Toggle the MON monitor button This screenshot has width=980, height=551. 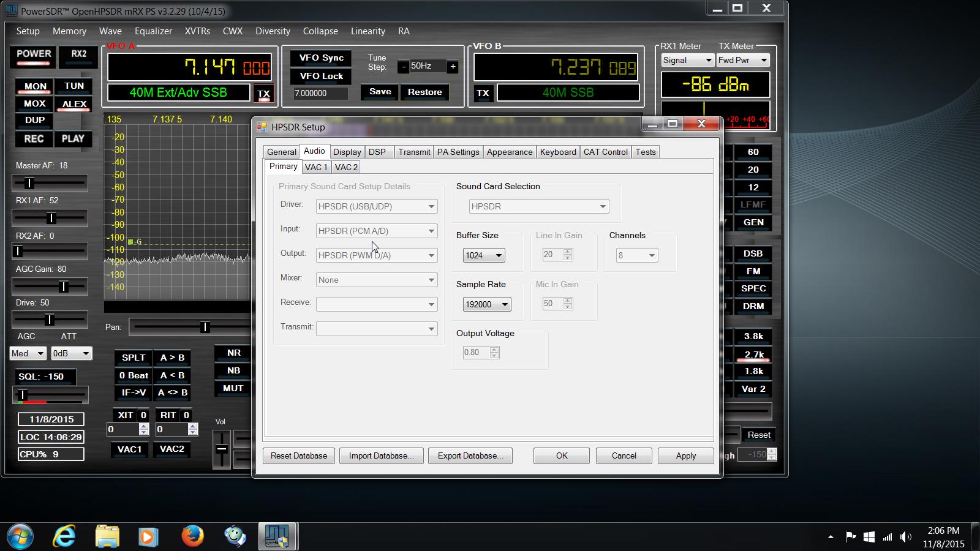pos(35,87)
